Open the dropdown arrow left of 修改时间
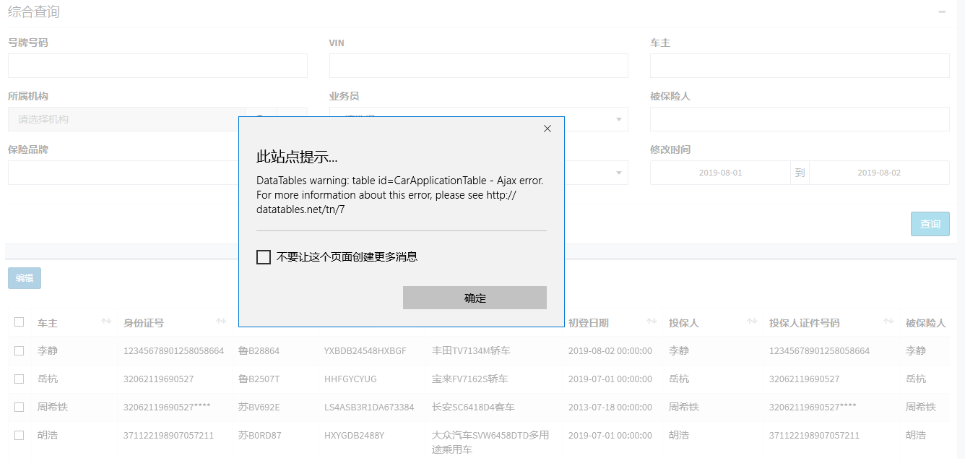The height and width of the screenshot is (465, 966). point(619,173)
